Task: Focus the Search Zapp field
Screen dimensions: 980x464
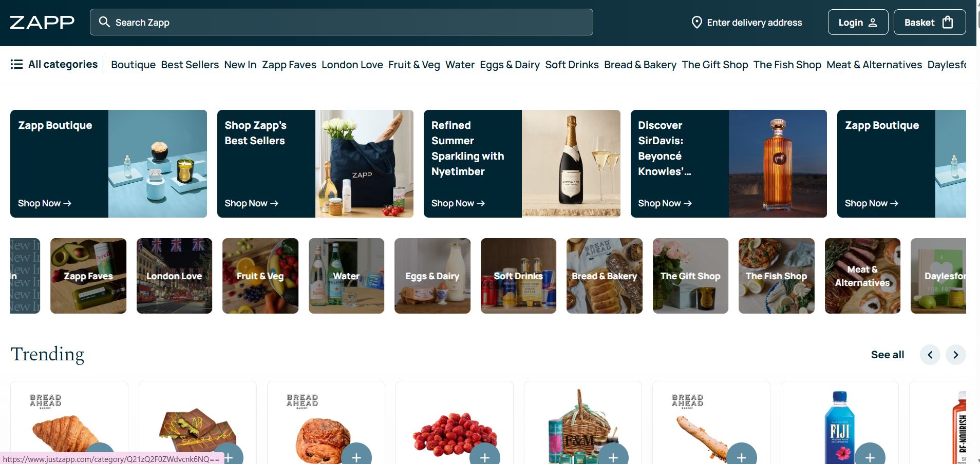Action: [341, 22]
